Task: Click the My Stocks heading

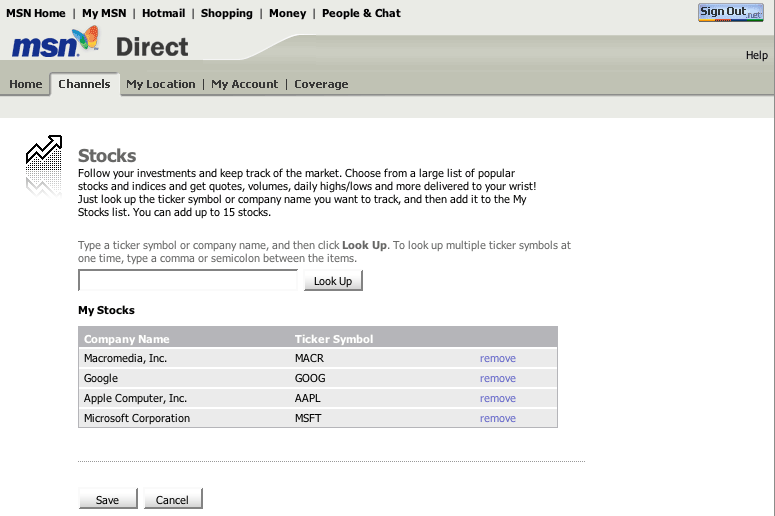Action: (x=106, y=310)
